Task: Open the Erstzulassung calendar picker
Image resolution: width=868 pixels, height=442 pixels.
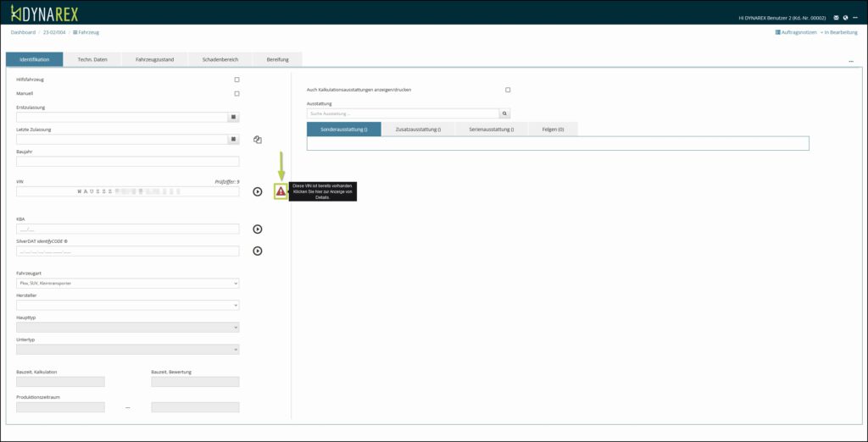Action: [x=234, y=117]
